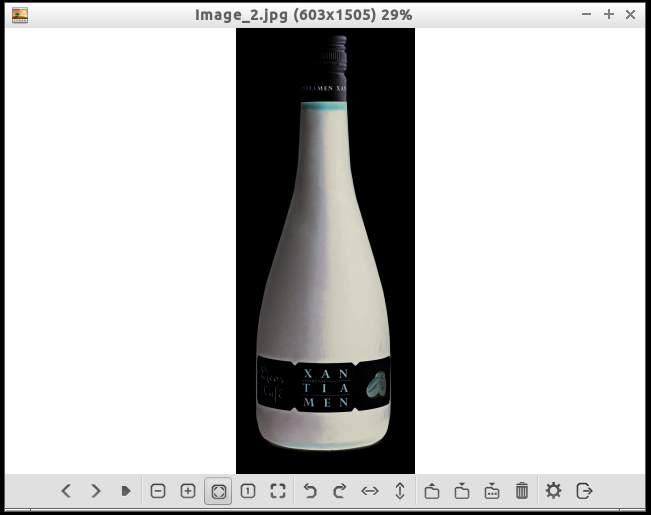Image resolution: width=651 pixels, height=515 pixels.
Task: Go to the next image
Action: (96, 491)
